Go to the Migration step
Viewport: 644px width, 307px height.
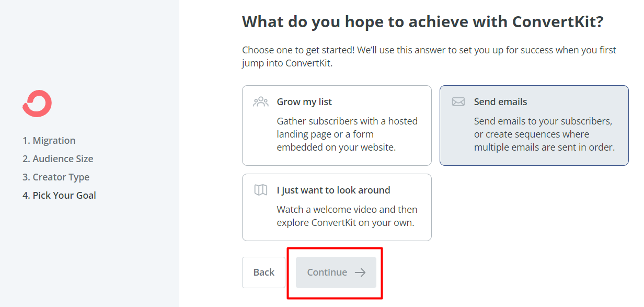pos(49,140)
